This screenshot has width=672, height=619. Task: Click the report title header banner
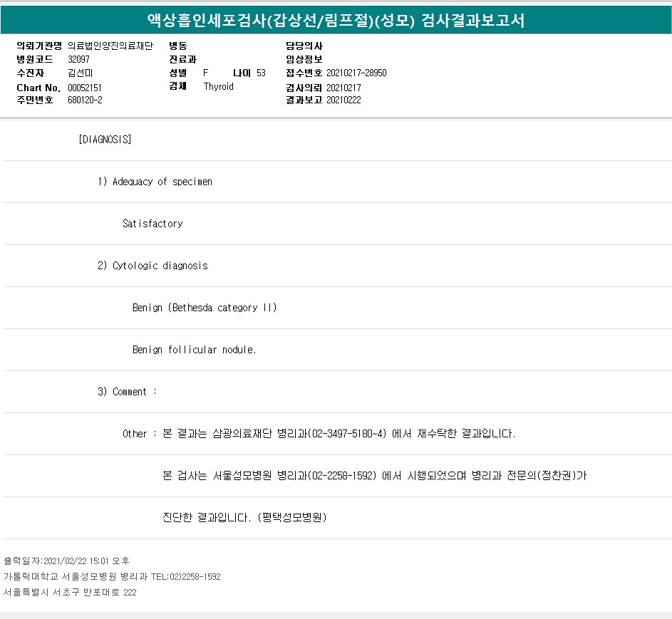(336, 20)
